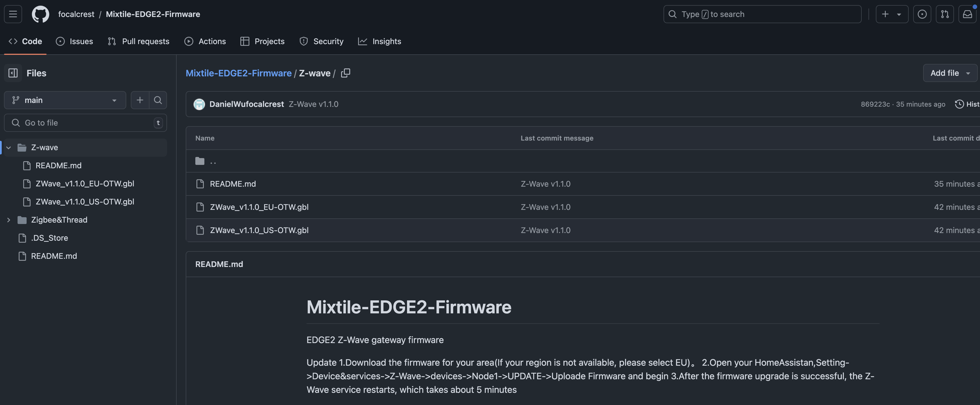Open Zigbee&Thread folder in file tree

click(x=59, y=220)
